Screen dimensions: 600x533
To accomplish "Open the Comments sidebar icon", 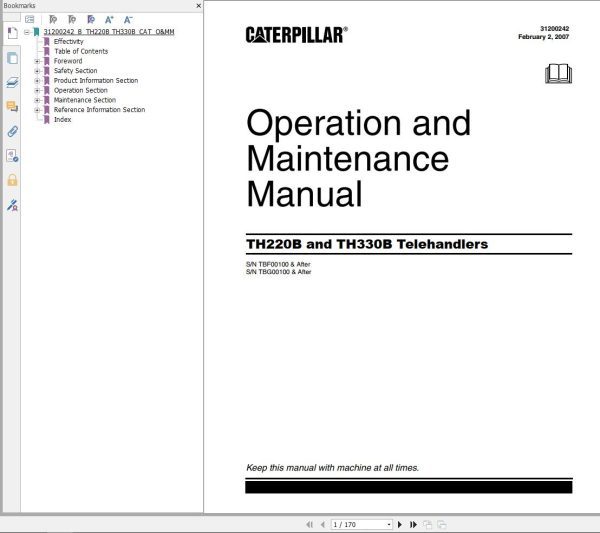I will (12, 106).
